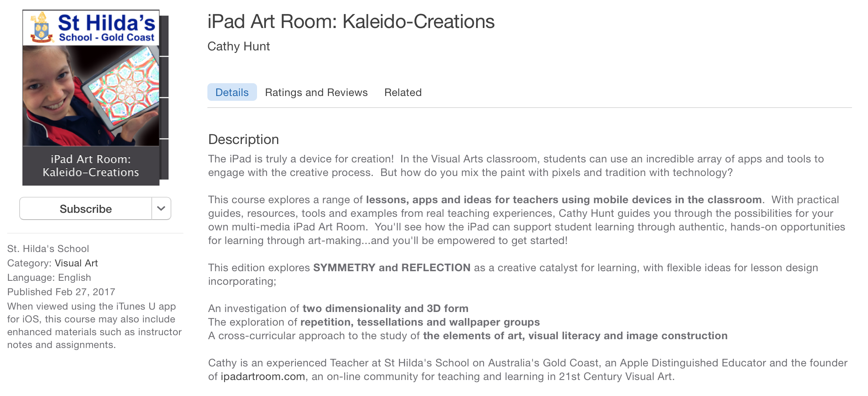Click the St Hilda's School crest logo
Viewport: 868px width, 396px height.
click(x=42, y=27)
